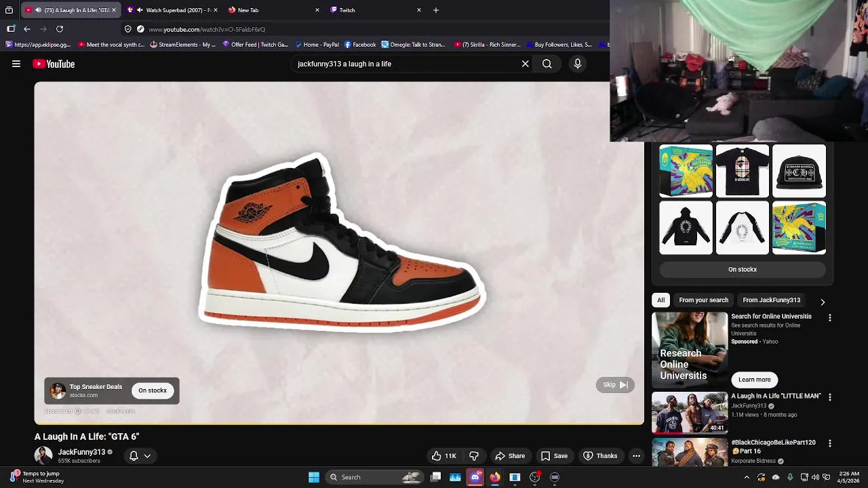Image resolution: width=868 pixels, height=488 pixels.
Task: Select the From your search chip
Action: point(703,300)
